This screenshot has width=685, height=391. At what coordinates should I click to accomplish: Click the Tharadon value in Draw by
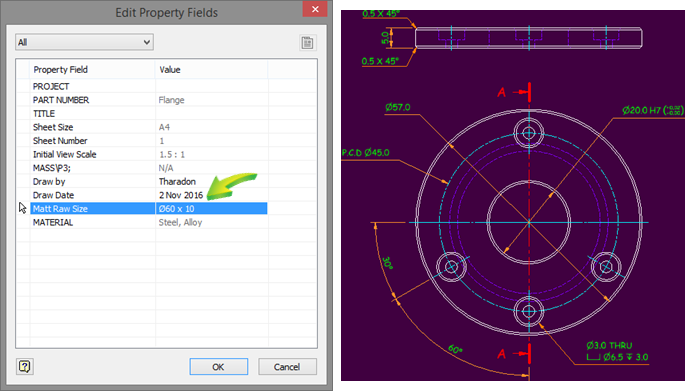[x=177, y=181]
